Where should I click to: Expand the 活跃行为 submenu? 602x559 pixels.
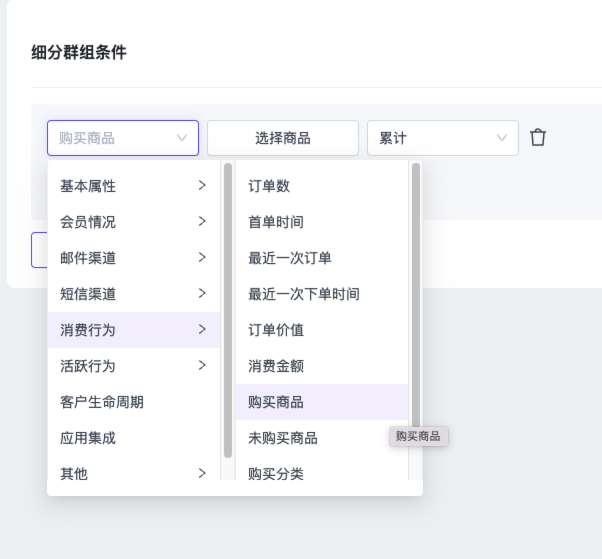tap(132, 366)
